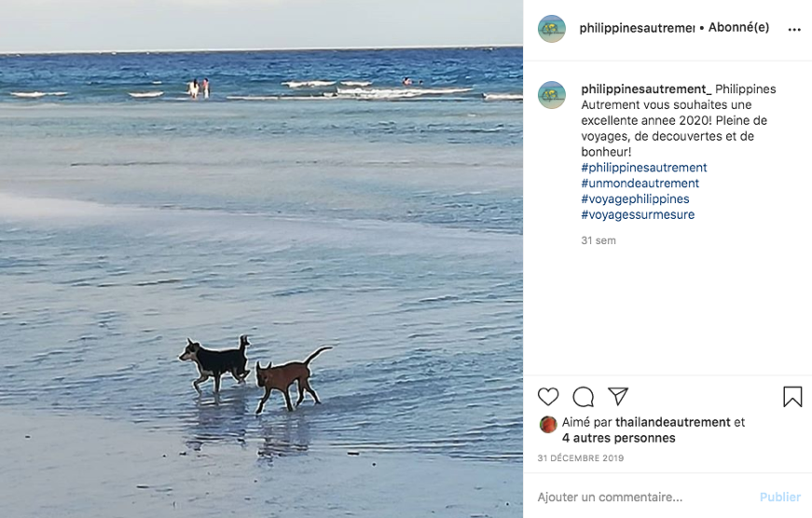
Task: Open the #voyagephilippines hashtag
Action: tap(635, 199)
